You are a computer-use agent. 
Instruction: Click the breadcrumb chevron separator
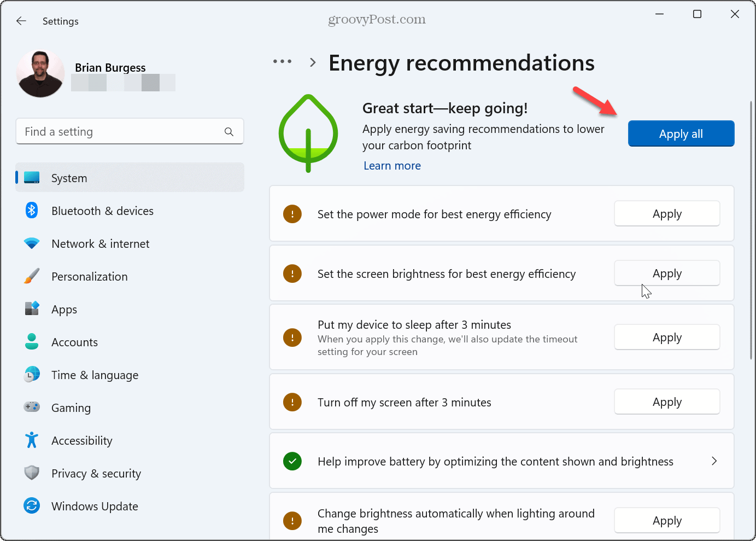coord(313,62)
